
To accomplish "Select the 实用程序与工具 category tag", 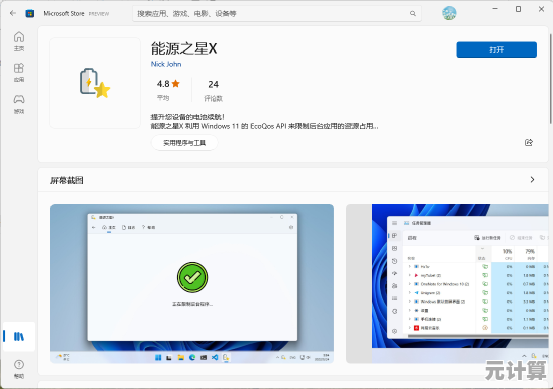I will [184, 143].
